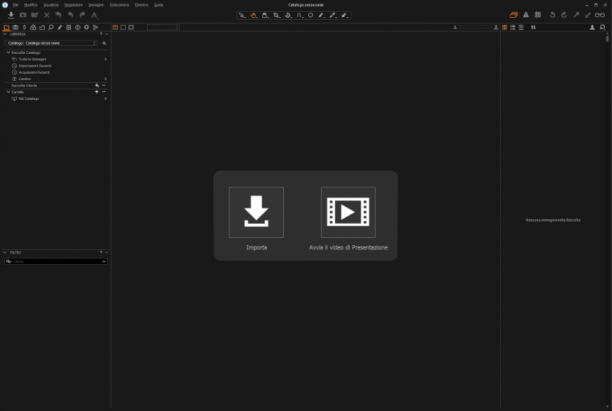
Task: Click the Copy adjustments up-arrow icon
Action: point(576,15)
